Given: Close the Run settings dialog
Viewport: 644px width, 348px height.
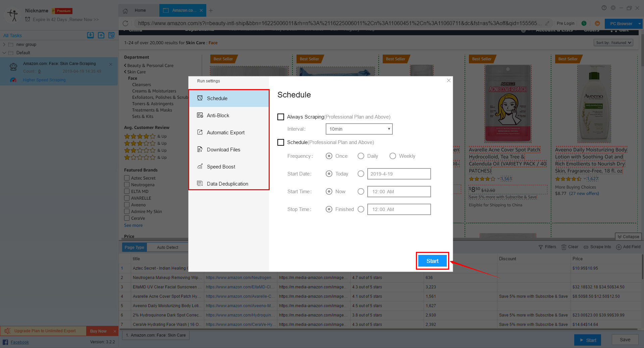Looking at the screenshot, I should pos(449,80).
